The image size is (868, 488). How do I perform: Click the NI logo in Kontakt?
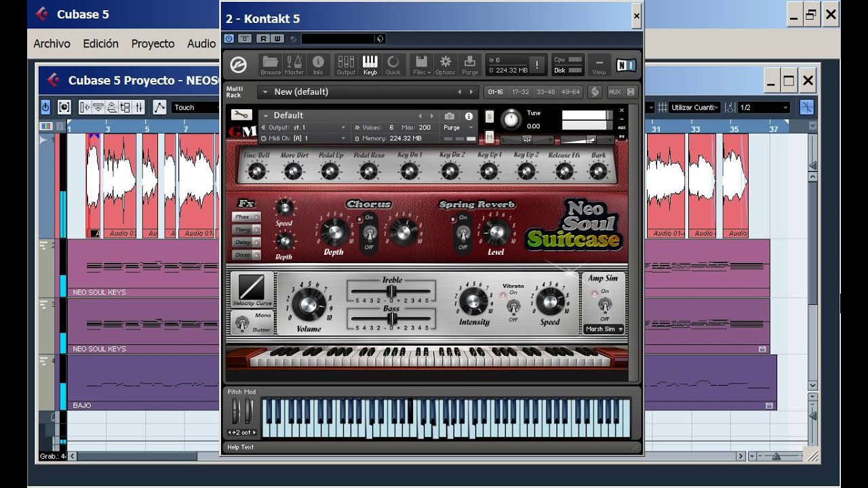[x=626, y=65]
